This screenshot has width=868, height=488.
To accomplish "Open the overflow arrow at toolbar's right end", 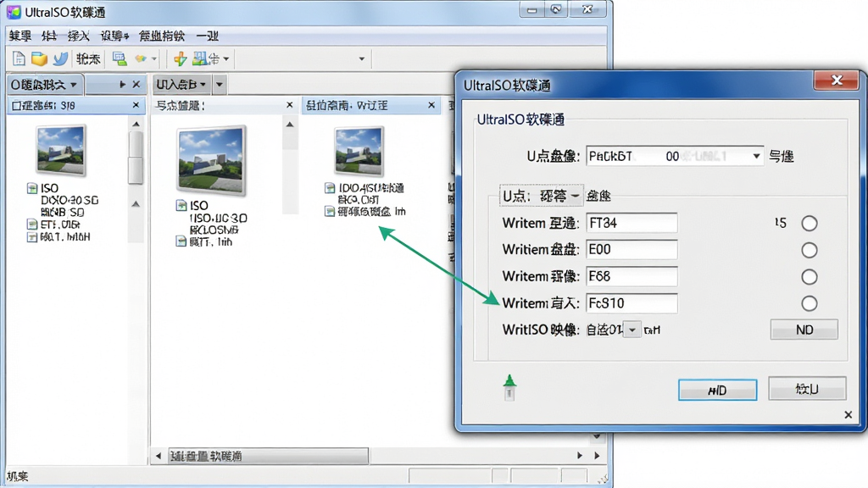I will point(361,58).
